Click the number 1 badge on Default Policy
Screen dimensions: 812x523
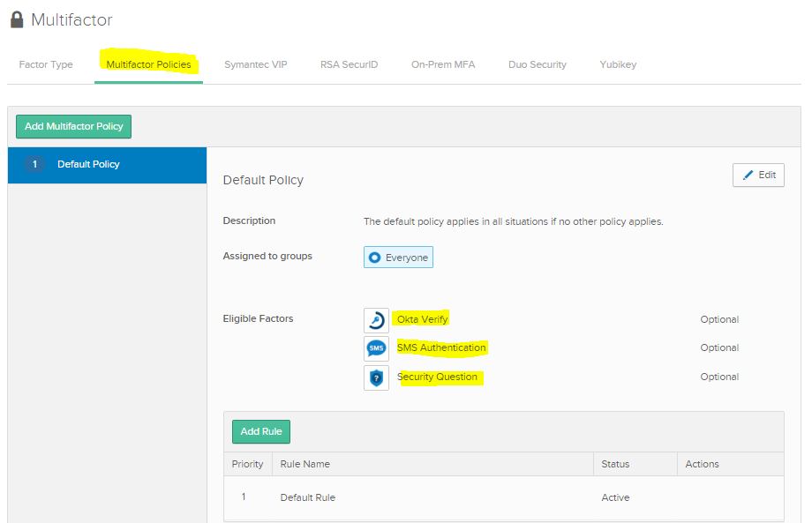(x=34, y=165)
